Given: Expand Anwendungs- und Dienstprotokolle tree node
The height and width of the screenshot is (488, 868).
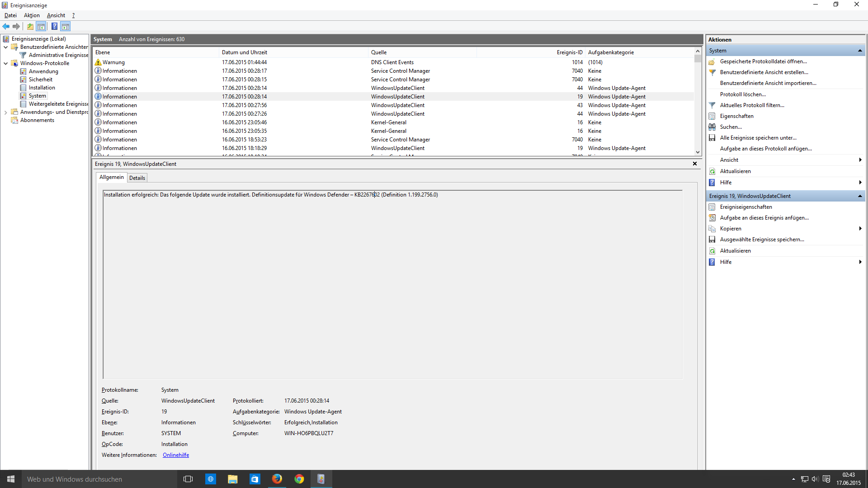Looking at the screenshot, I should [x=5, y=113].
